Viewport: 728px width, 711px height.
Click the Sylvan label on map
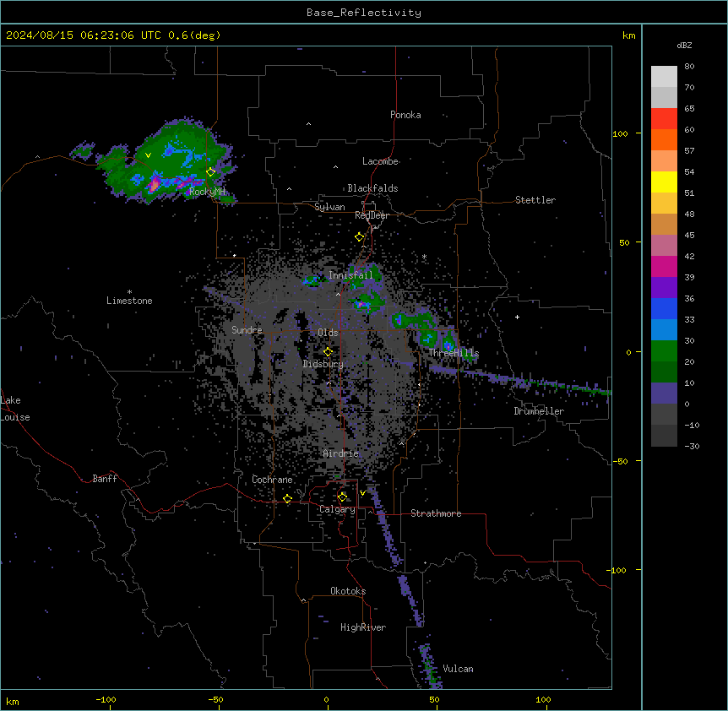329,207
